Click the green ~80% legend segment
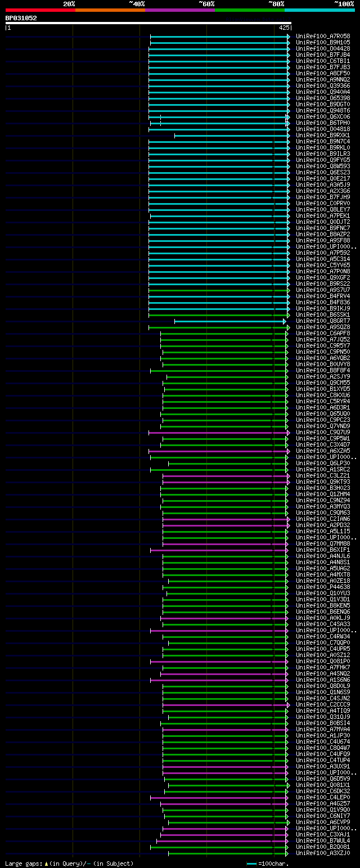This screenshot has width=360, height=868. (249, 10)
